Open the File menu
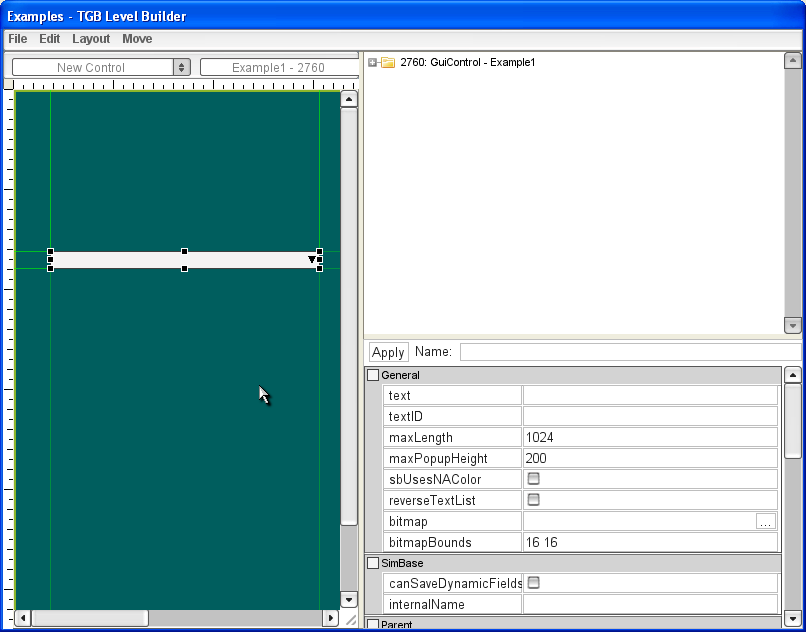 click(x=17, y=39)
